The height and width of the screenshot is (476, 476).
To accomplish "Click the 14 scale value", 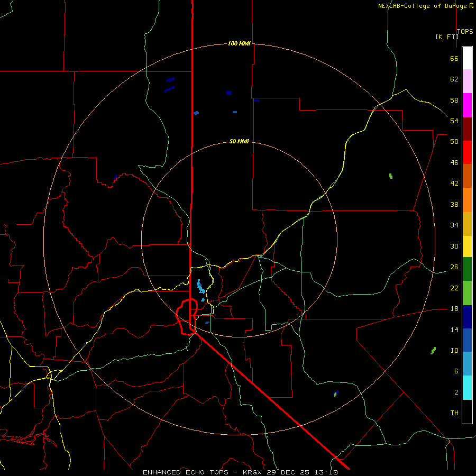I will point(454,329).
